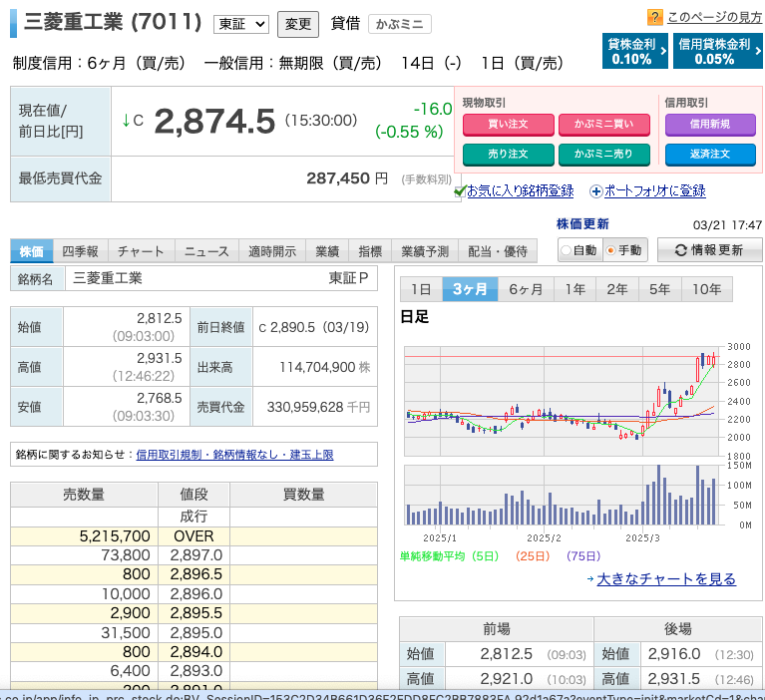
Task: Open the 適時開示 tab
Action: (x=272, y=251)
